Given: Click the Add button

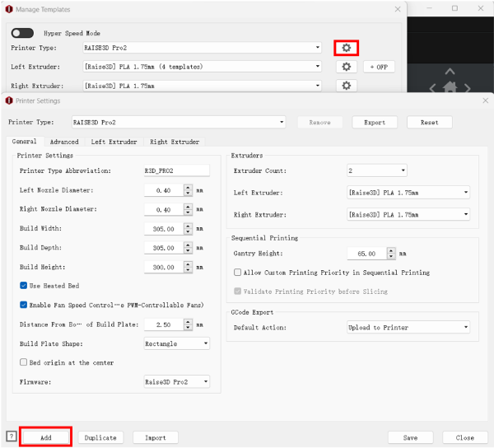Looking at the screenshot, I should (46, 437).
